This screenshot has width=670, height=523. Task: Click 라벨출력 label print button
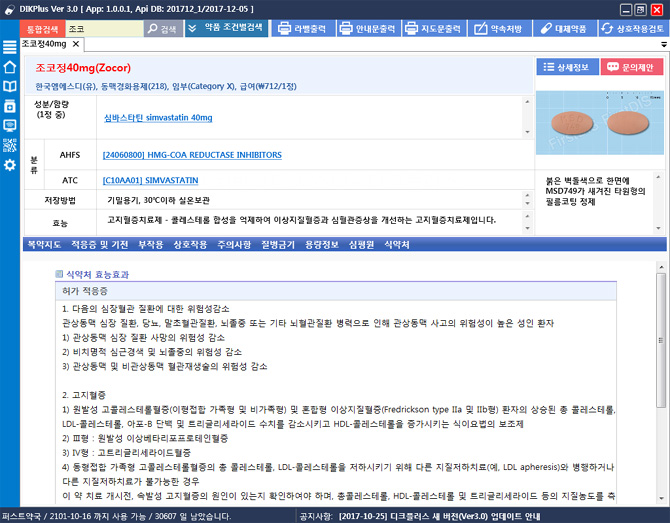click(303, 29)
